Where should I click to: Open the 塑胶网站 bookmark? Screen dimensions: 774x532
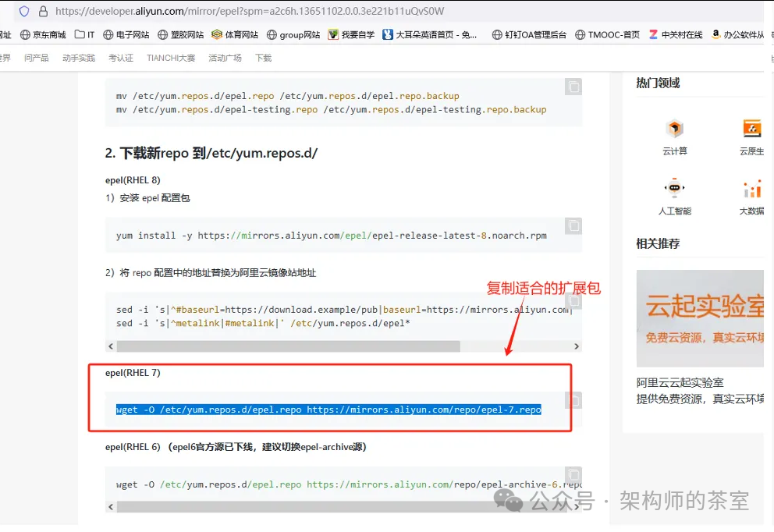point(181,34)
